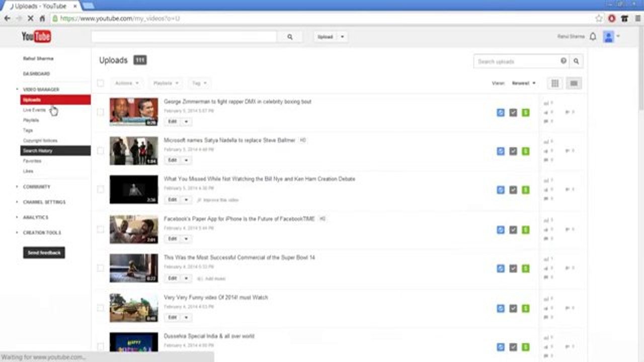Open Favorites in sidebar
The image size is (644, 362).
click(32, 161)
